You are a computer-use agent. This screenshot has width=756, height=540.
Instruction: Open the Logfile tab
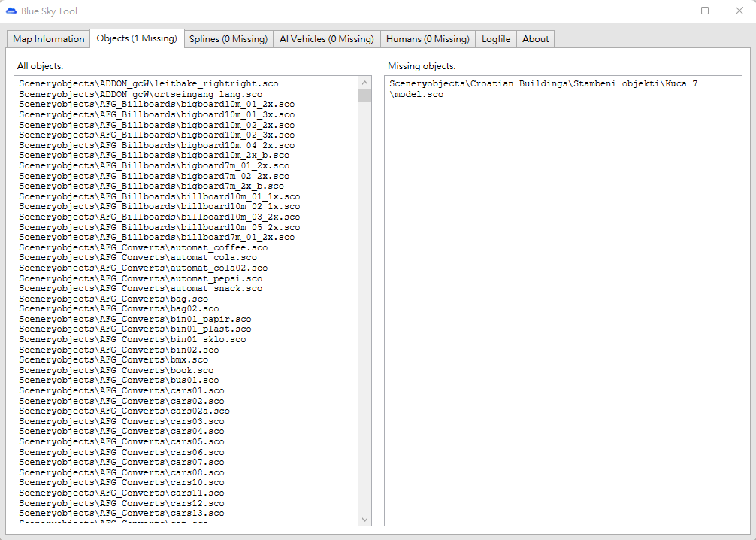click(x=496, y=39)
